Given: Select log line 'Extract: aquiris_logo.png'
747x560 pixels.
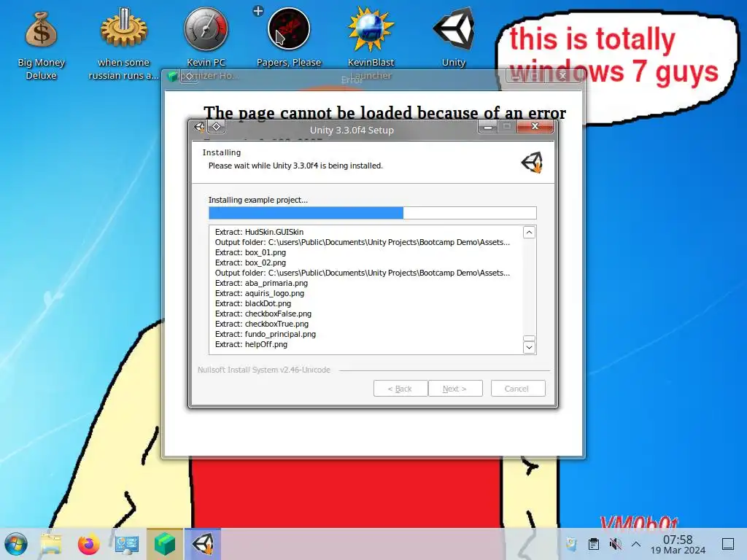Looking at the screenshot, I should click(x=260, y=293).
